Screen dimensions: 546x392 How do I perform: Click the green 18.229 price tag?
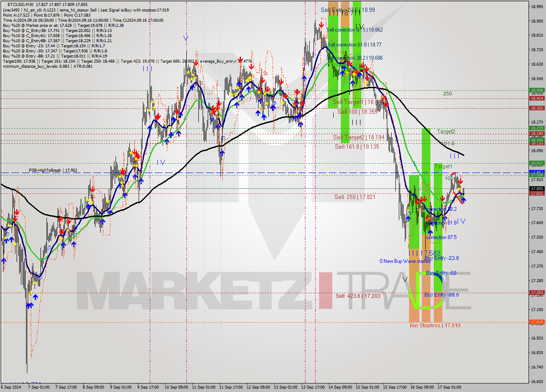(x=537, y=128)
